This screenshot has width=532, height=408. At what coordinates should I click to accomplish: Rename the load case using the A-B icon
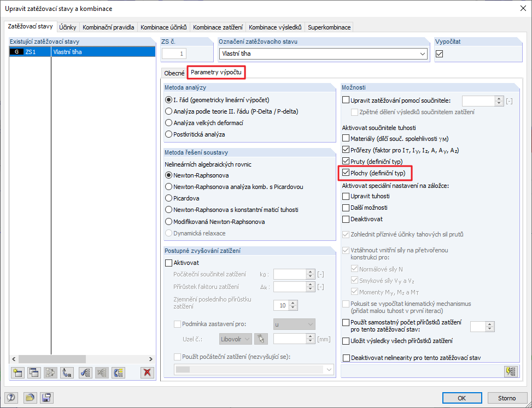pos(66,372)
